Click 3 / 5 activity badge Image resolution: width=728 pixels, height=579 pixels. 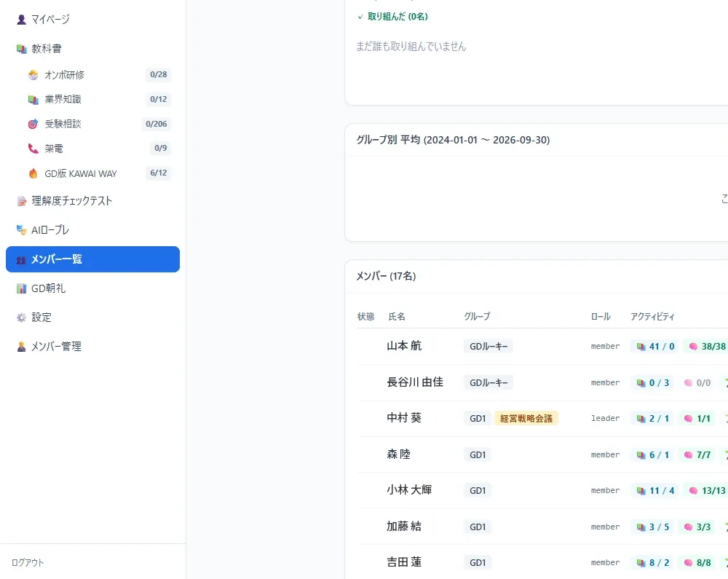[x=652, y=527]
